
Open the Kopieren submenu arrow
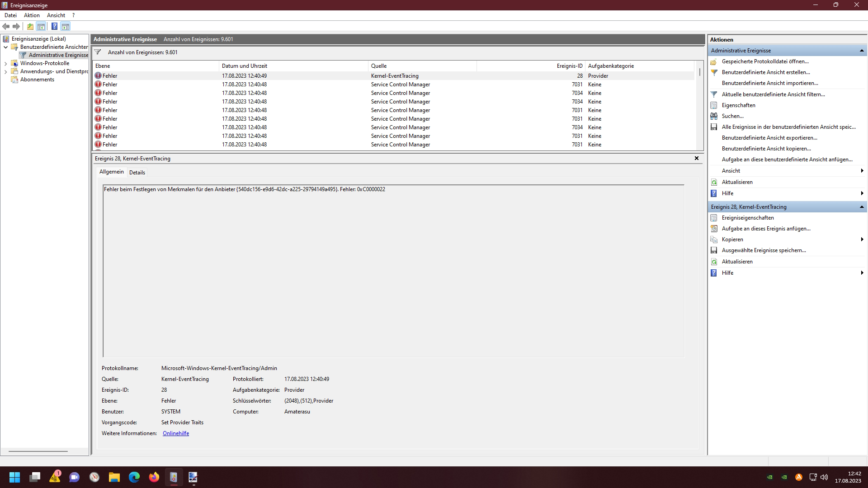tap(862, 239)
